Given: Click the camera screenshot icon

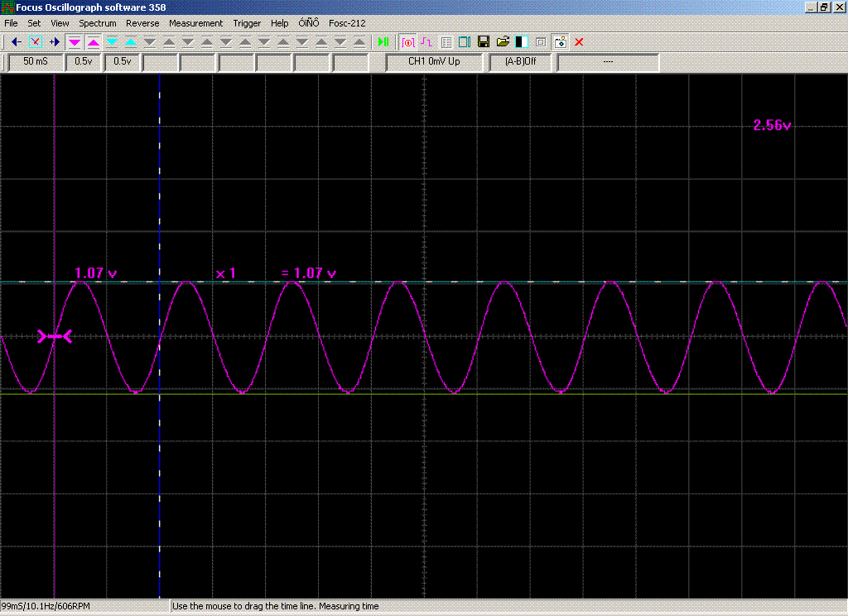Looking at the screenshot, I should click(x=560, y=41).
